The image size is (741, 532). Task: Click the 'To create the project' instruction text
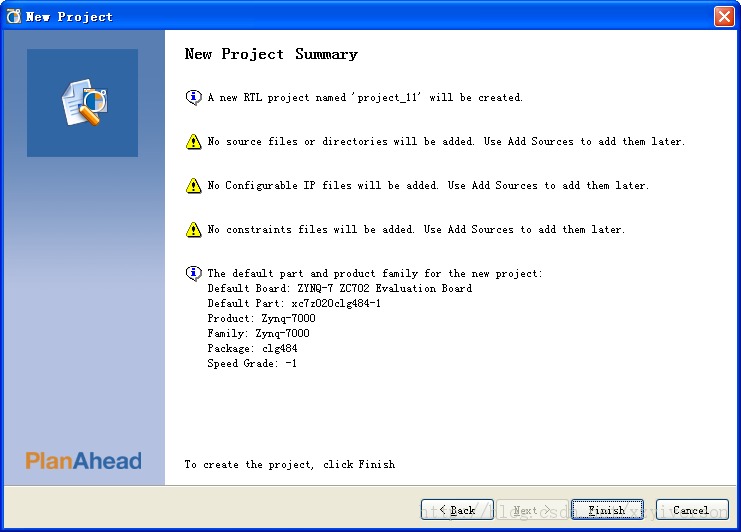pos(290,464)
